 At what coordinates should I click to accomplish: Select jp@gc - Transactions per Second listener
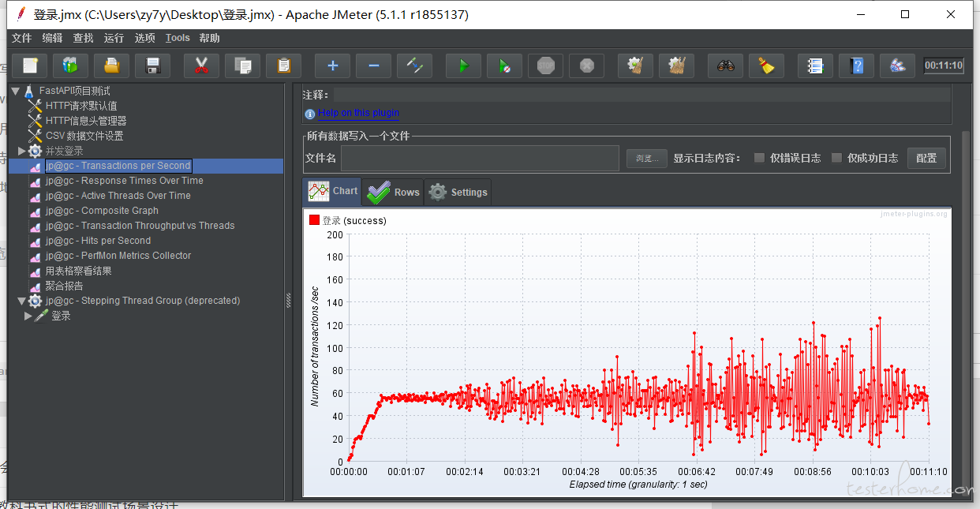tap(118, 166)
